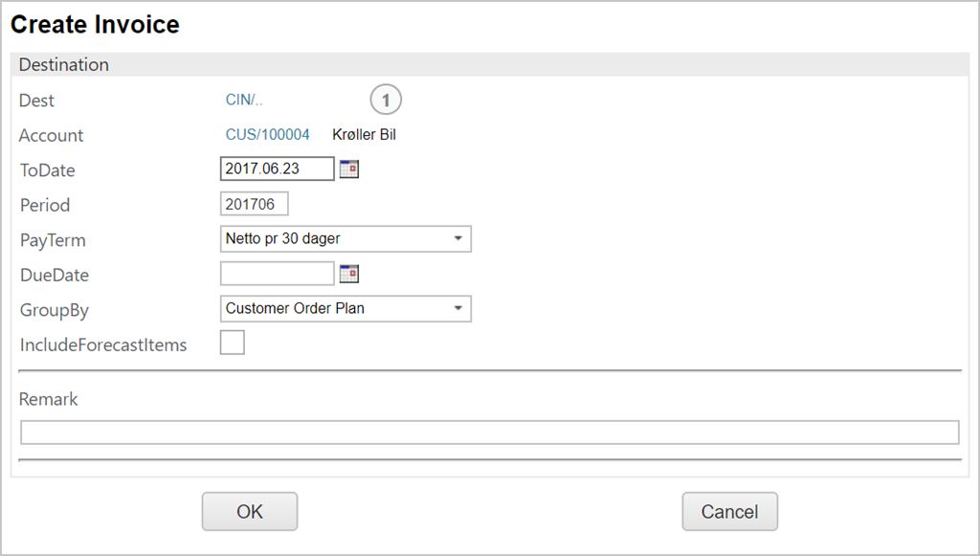Open the PayTerm dropdown showing Netto pr 30 dager
This screenshot has height=556, width=980.
345,238
